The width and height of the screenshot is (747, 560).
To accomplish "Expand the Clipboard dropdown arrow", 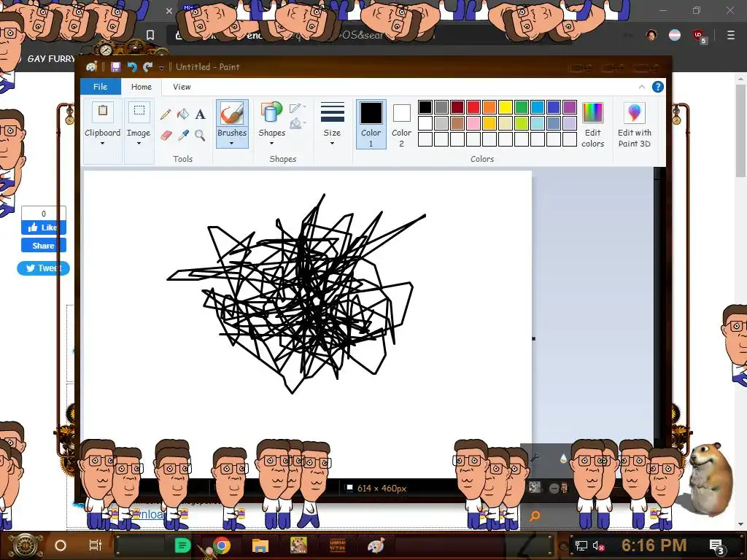I will point(102,144).
